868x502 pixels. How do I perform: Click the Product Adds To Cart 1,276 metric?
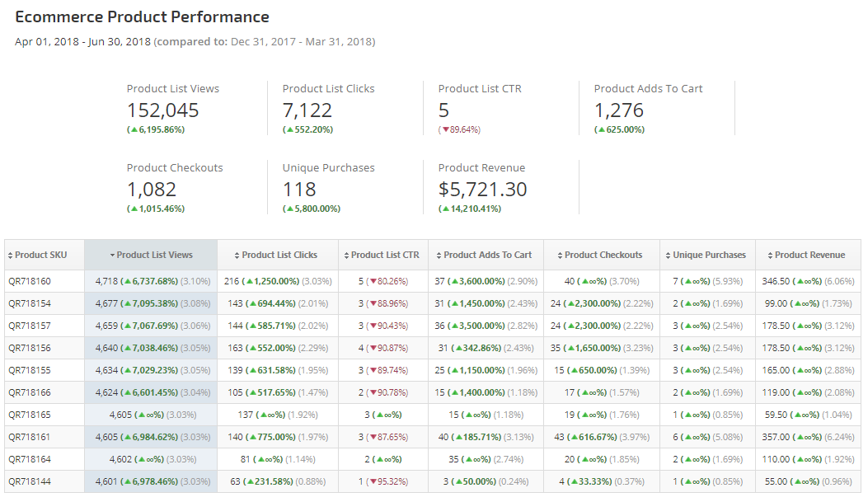coord(619,110)
